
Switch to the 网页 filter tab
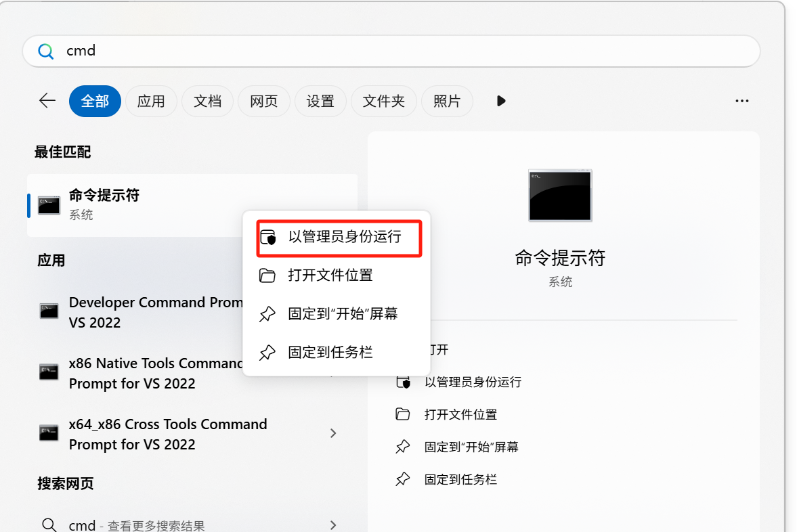click(264, 101)
